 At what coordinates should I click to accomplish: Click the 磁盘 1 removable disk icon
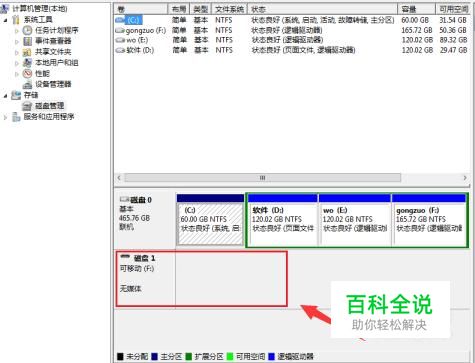click(x=125, y=257)
